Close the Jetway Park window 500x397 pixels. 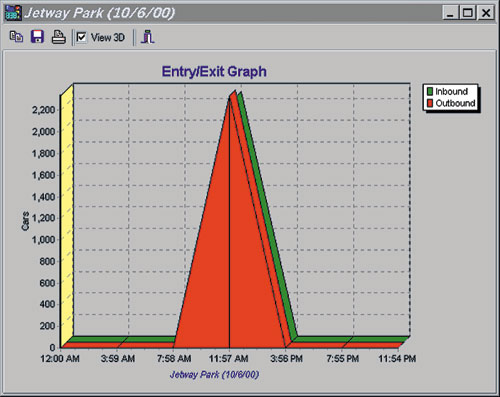pyautogui.click(x=486, y=13)
